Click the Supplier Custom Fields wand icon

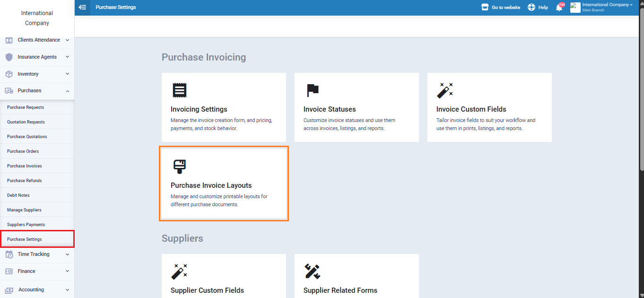179,272
